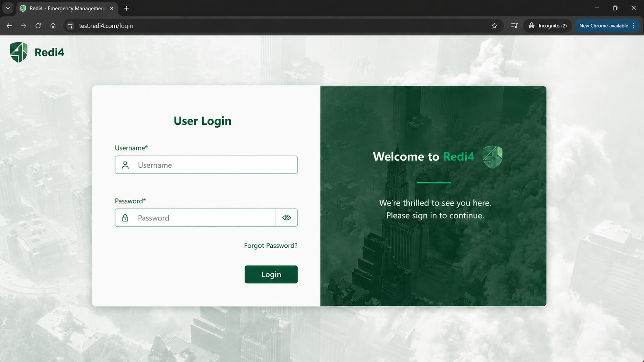Focus the Username input field
Screen dimensions: 644x362
click(x=206, y=165)
